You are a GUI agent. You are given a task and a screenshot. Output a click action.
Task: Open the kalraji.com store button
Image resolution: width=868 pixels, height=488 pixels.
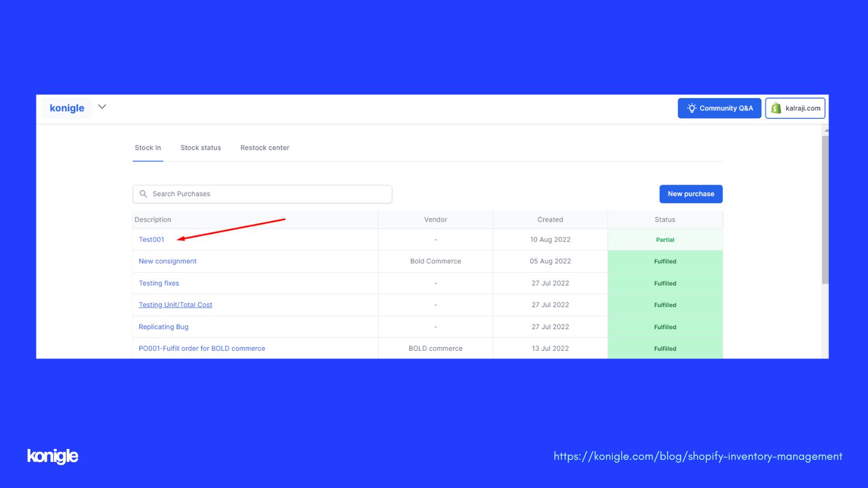click(795, 108)
